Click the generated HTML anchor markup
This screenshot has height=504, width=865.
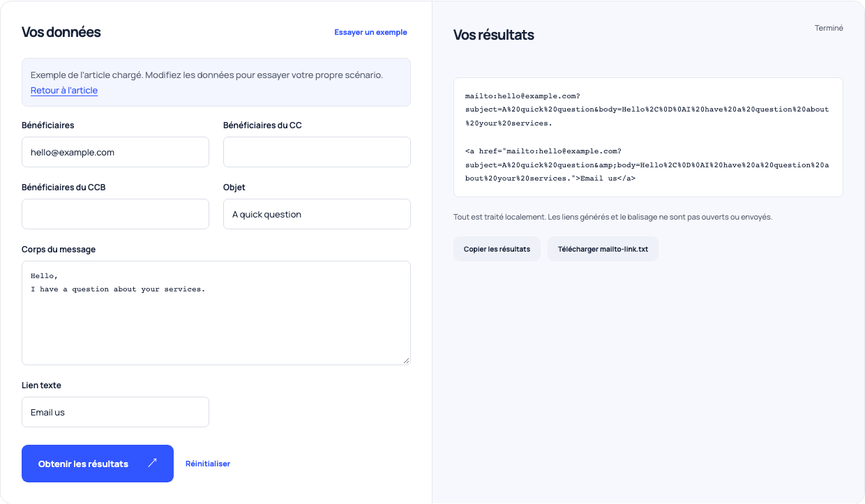coord(647,165)
